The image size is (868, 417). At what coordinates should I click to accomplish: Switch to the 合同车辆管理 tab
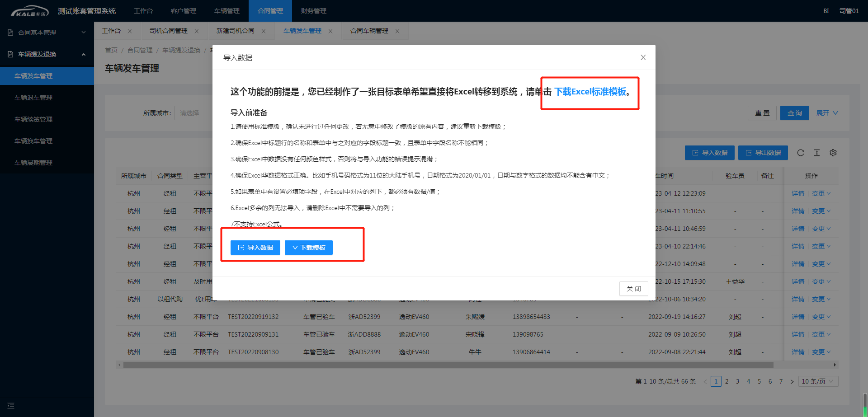coord(369,31)
